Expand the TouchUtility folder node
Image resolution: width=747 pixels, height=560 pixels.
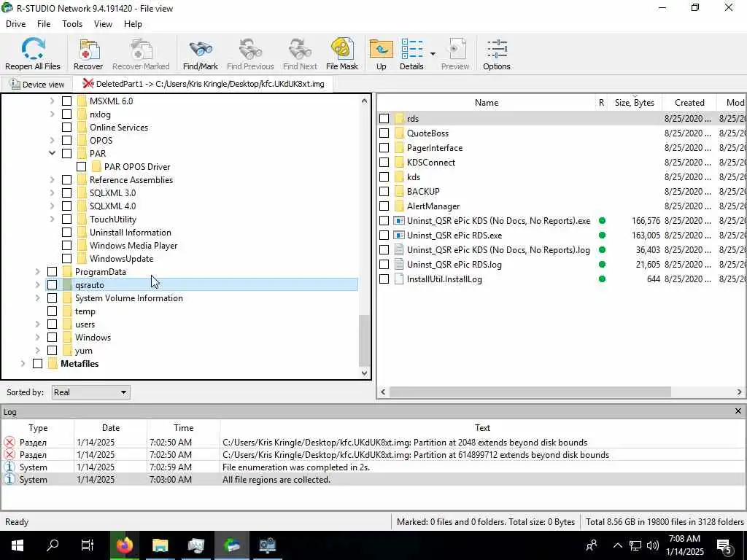pos(52,219)
